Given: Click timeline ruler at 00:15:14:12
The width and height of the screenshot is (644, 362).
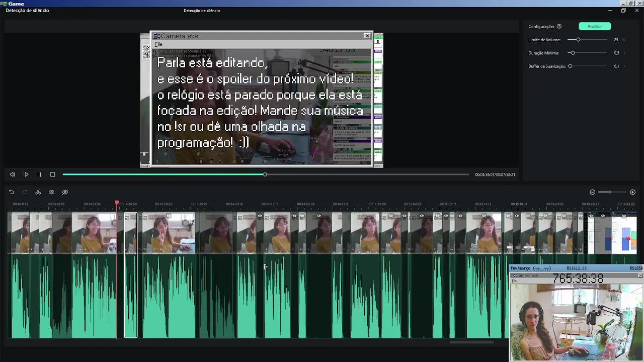Looking at the screenshot, I should pos(483,204).
